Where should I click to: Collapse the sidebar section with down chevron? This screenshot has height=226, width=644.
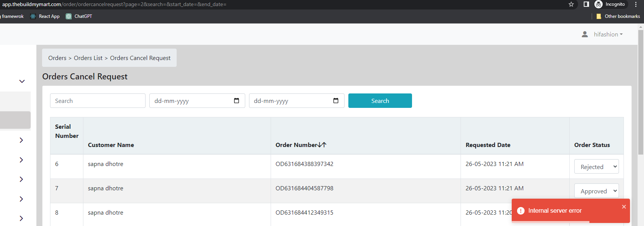(22, 81)
